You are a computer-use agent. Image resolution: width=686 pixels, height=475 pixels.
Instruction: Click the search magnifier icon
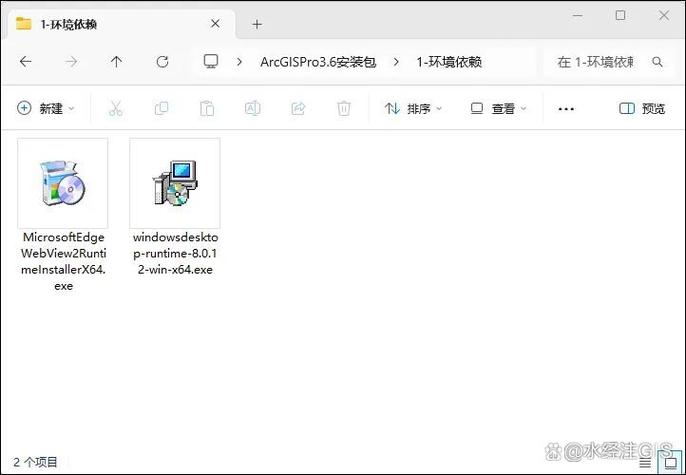click(657, 62)
